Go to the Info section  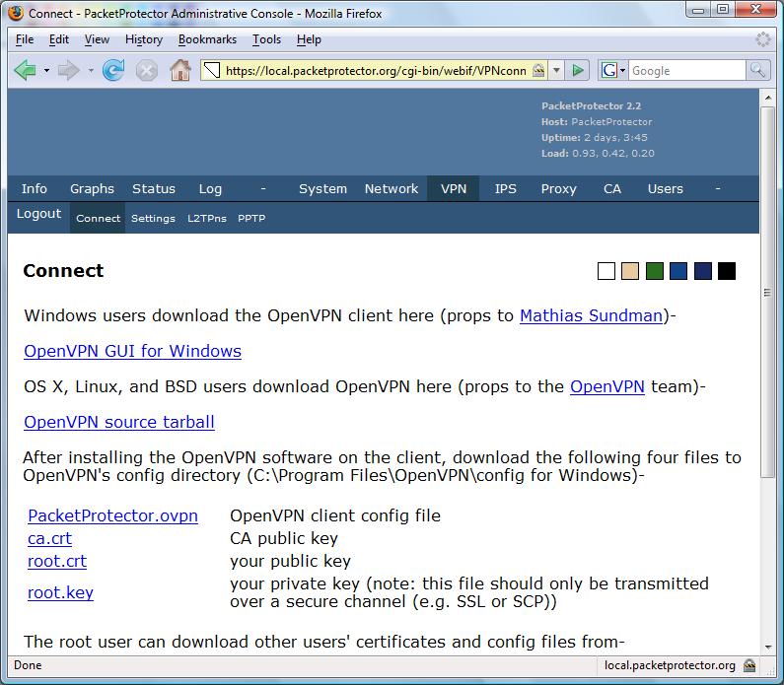34,188
